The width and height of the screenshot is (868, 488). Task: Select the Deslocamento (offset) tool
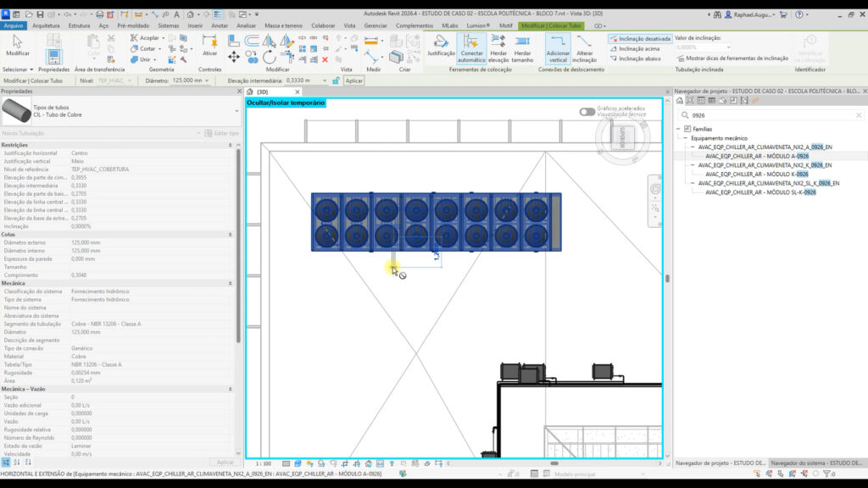[x=251, y=41]
